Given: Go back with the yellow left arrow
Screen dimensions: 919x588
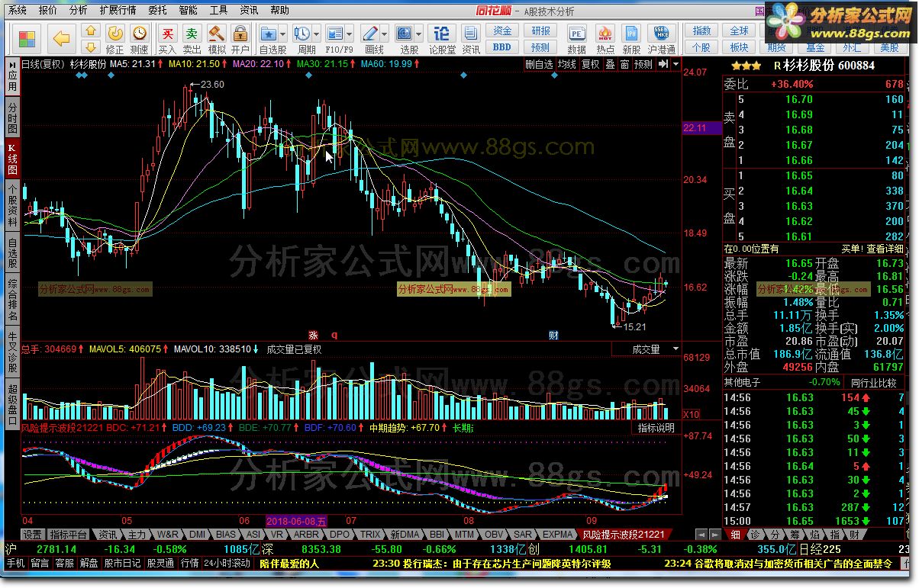Looking at the screenshot, I should click(63, 38).
